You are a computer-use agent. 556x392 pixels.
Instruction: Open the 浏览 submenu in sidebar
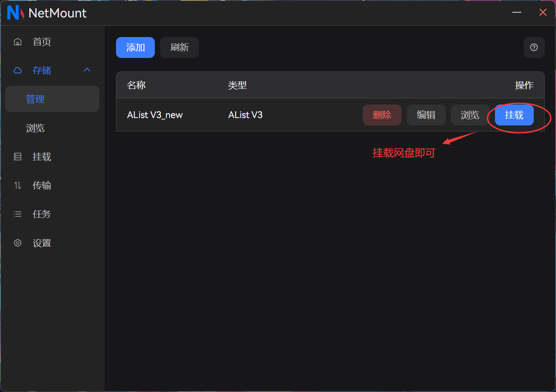click(x=36, y=128)
